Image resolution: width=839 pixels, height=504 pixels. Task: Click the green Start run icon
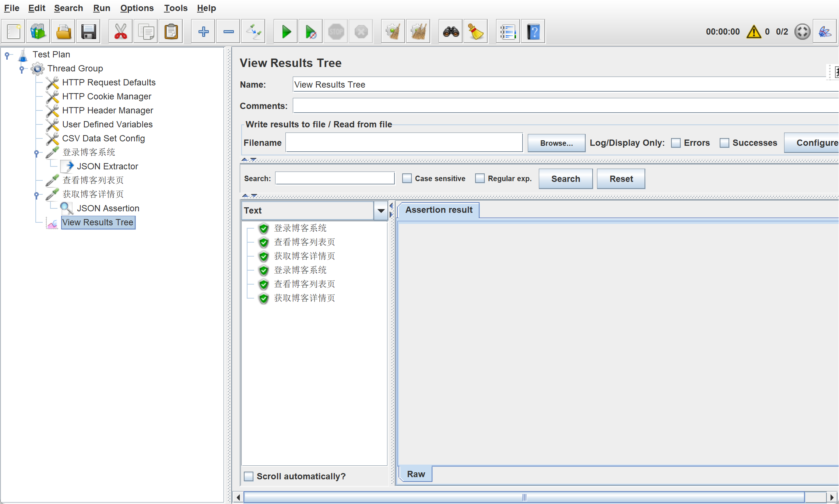[x=286, y=32]
